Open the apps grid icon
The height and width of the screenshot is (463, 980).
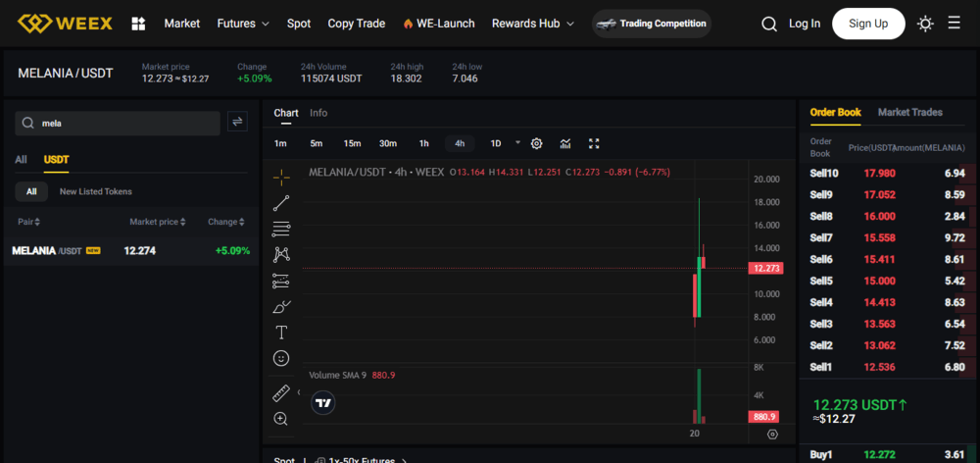click(x=138, y=24)
